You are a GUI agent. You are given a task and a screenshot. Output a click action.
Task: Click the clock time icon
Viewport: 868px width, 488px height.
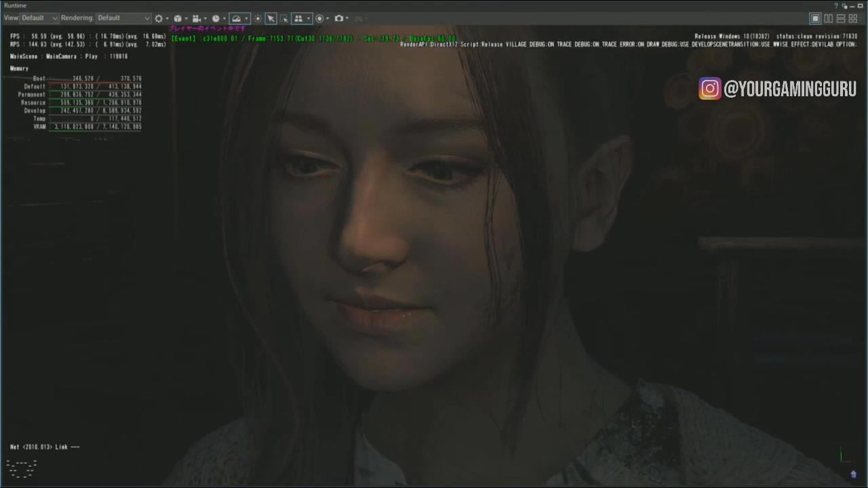coord(216,18)
